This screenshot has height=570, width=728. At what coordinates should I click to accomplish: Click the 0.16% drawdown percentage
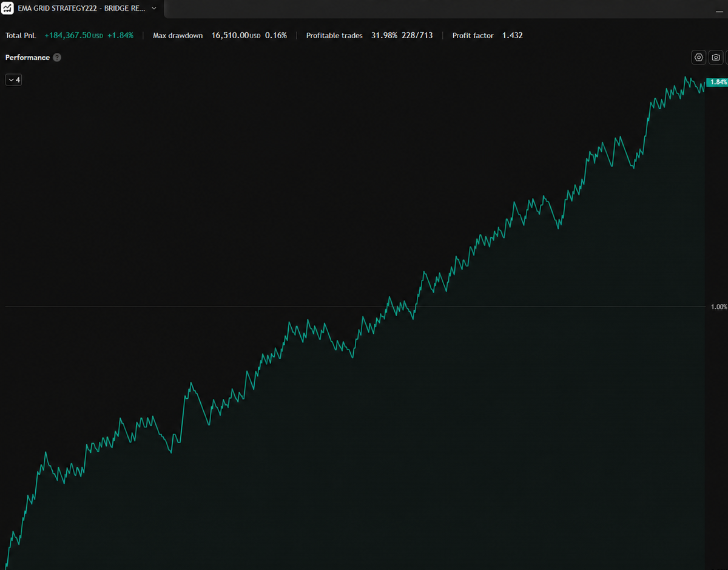(276, 35)
